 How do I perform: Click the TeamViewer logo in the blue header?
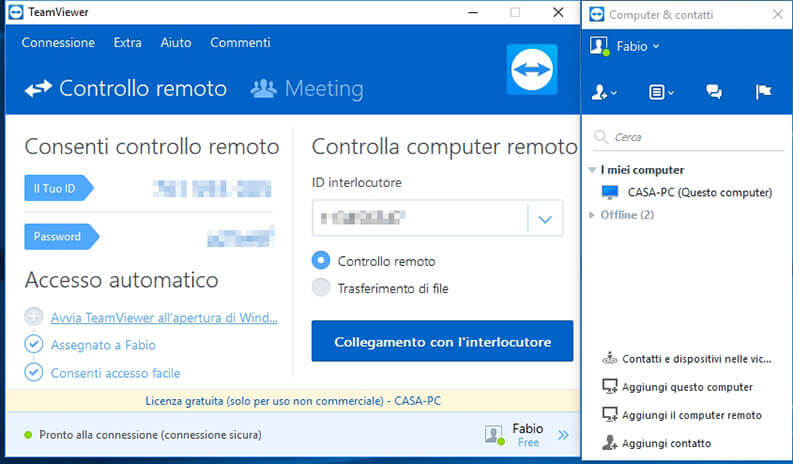tap(532, 69)
